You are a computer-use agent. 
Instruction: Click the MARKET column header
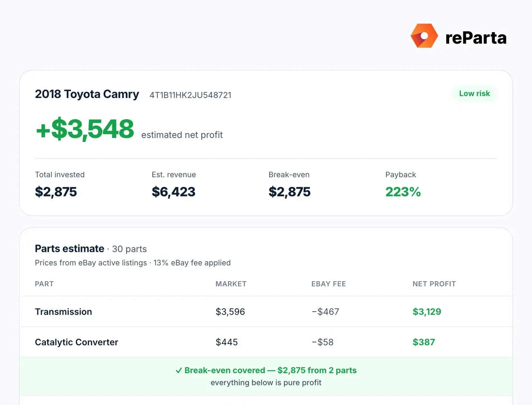point(231,284)
